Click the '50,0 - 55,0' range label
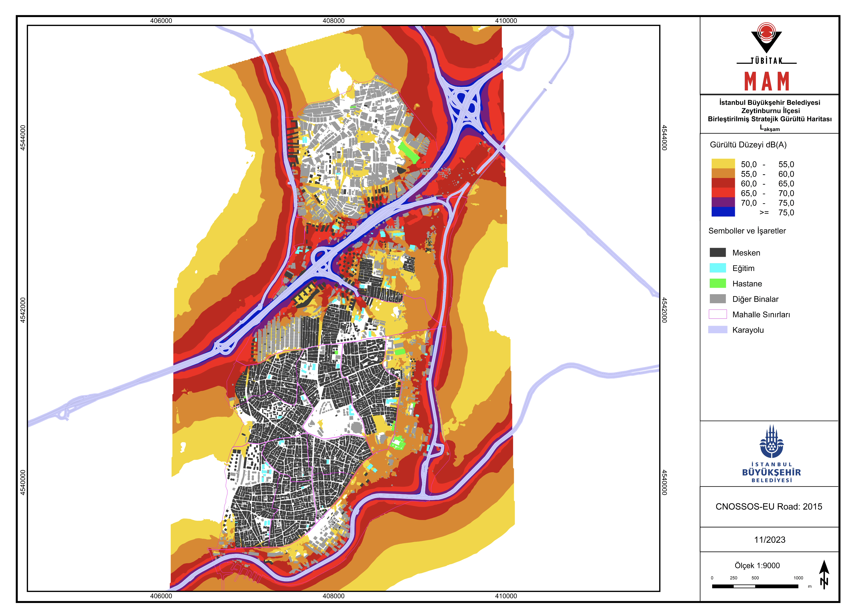Image resolution: width=853 pixels, height=616 pixels. [x=767, y=164]
